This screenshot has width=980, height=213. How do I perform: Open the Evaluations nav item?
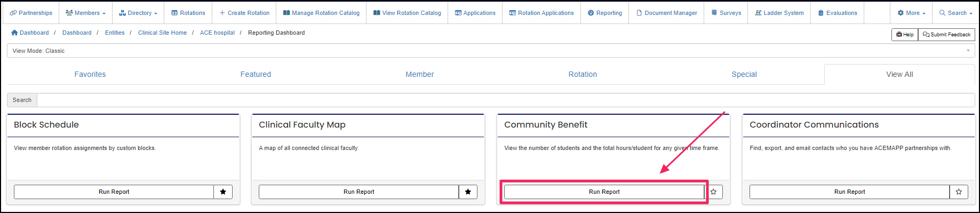(x=838, y=13)
